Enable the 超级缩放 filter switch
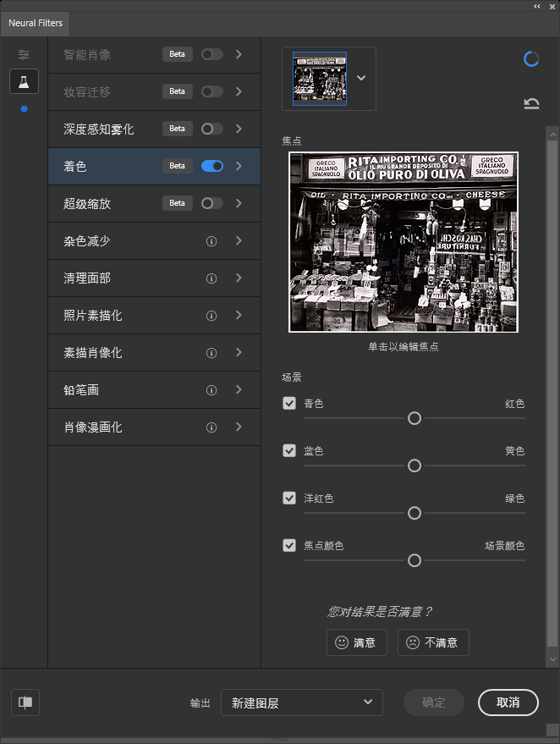The height and width of the screenshot is (744, 560). click(x=212, y=203)
